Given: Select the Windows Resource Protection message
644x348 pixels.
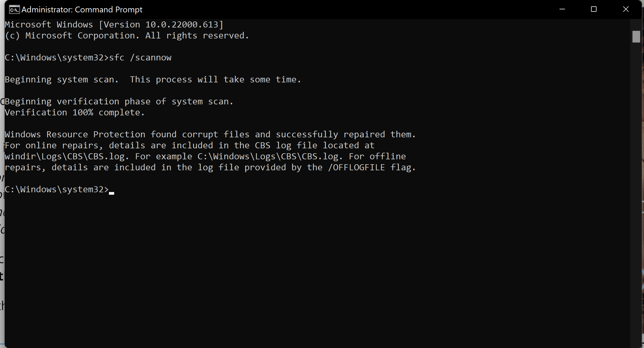Looking at the screenshot, I should click(210, 151).
